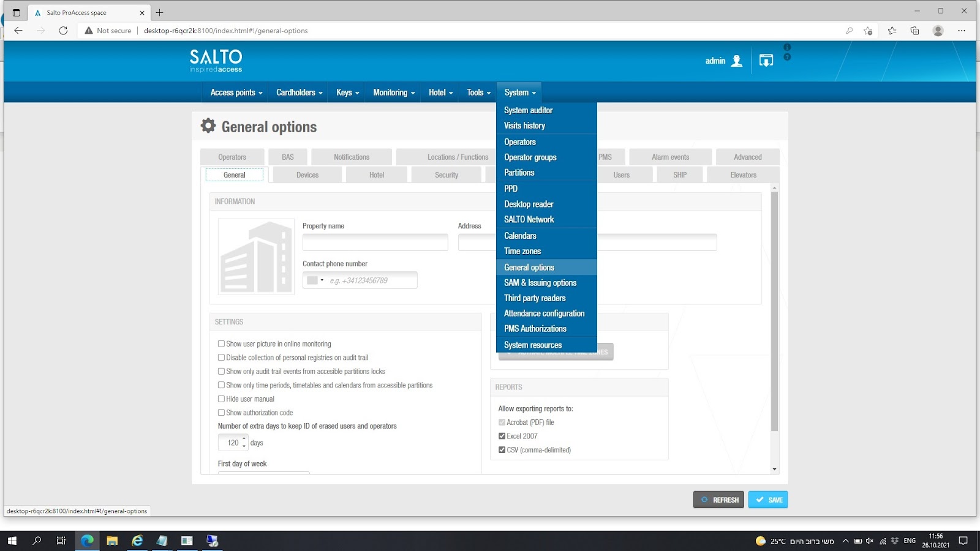This screenshot has width=980, height=551.
Task: Click the Contact phone number field
Action: click(x=360, y=280)
